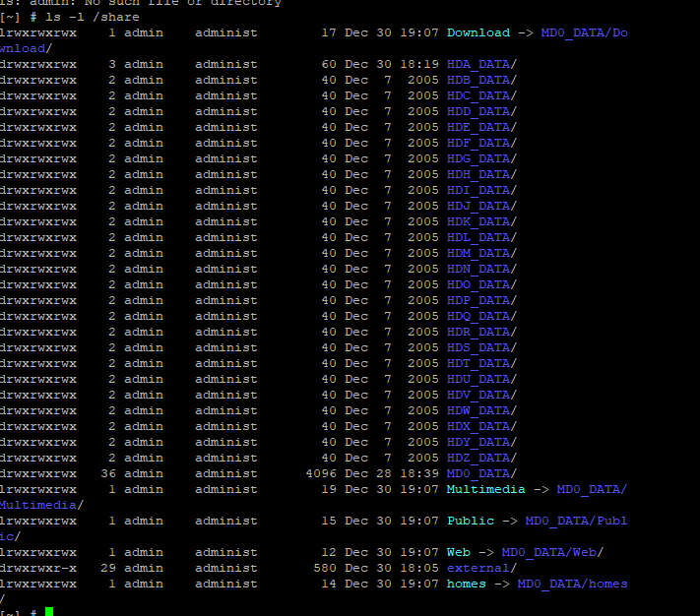Click the '18:05' timestamp of external
Viewport: 700px width, 616px height.
419,568
